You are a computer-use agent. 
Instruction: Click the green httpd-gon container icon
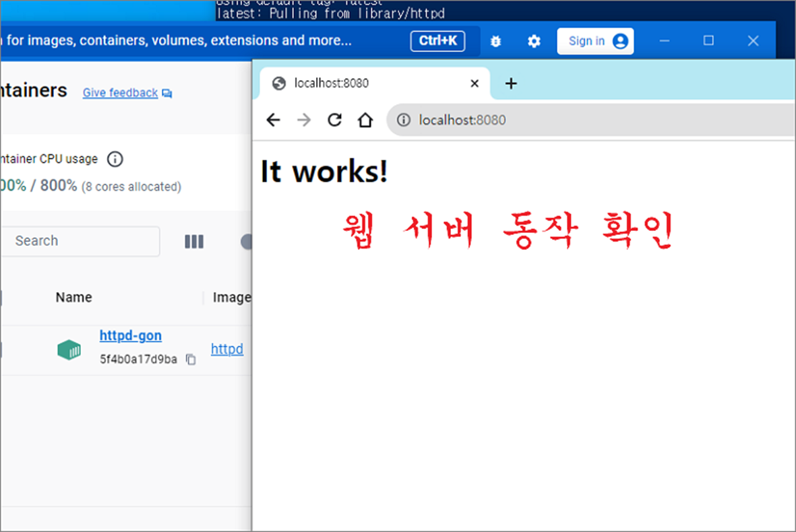69,350
